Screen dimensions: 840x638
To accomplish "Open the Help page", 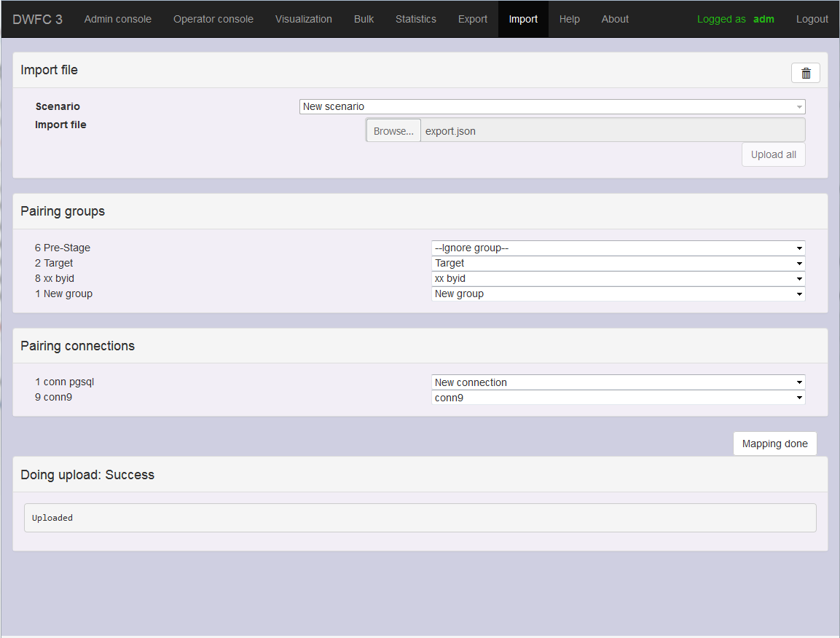I will [x=570, y=19].
